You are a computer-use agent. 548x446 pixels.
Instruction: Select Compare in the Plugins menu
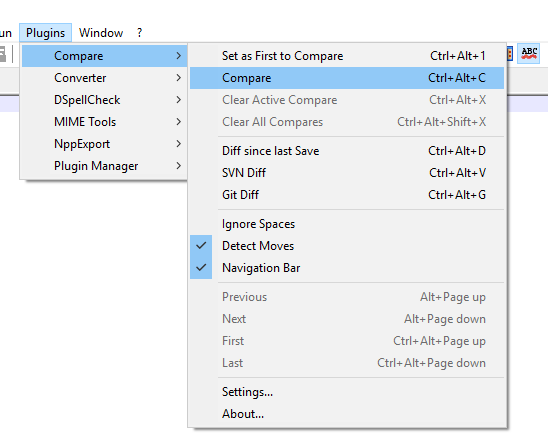pyautogui.click(x=104, y=56)
